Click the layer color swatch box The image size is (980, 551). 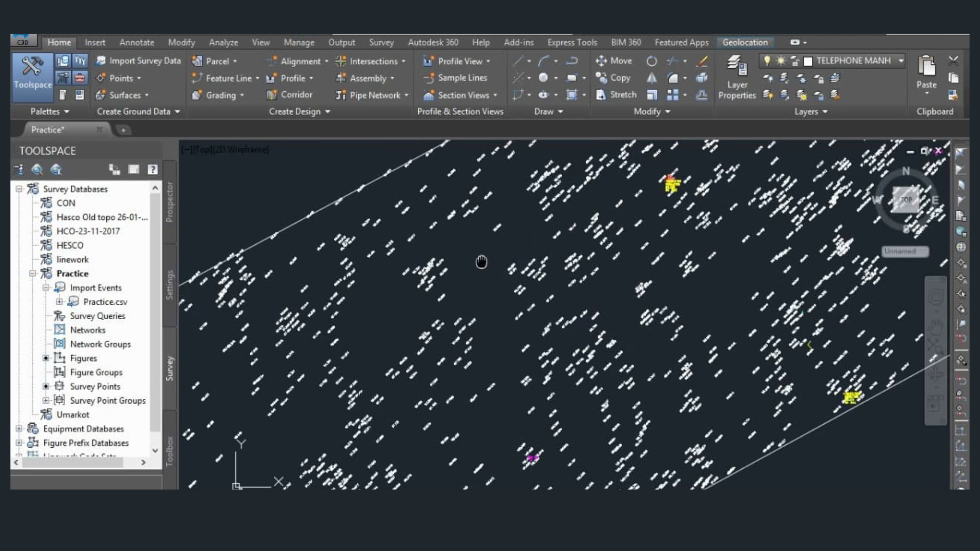pyautogui.click(x=808, y=61)
